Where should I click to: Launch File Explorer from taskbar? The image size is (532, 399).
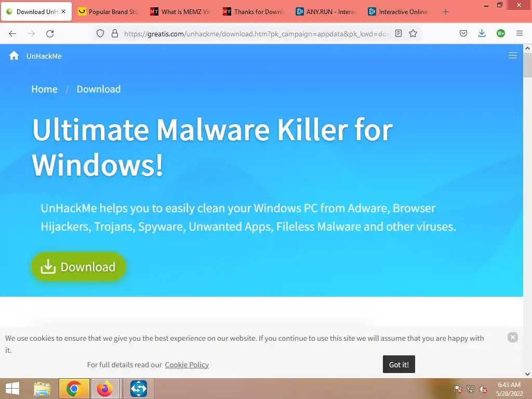click(x=42, y=389)
